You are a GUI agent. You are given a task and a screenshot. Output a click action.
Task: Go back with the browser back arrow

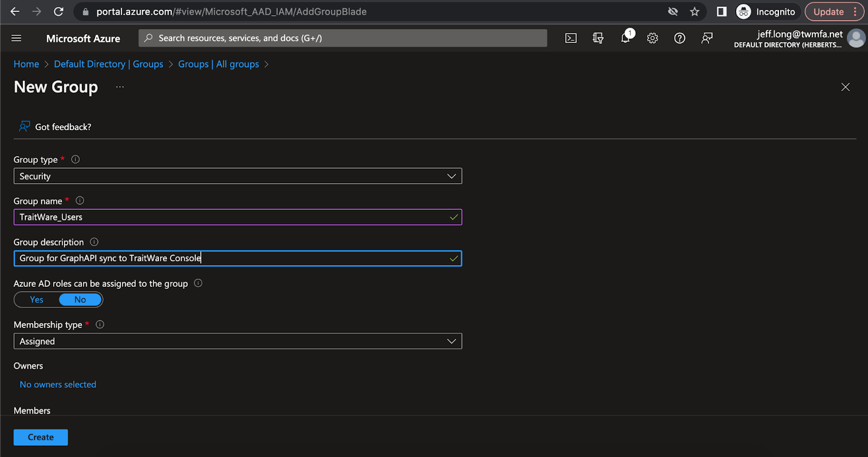point(15,11)
